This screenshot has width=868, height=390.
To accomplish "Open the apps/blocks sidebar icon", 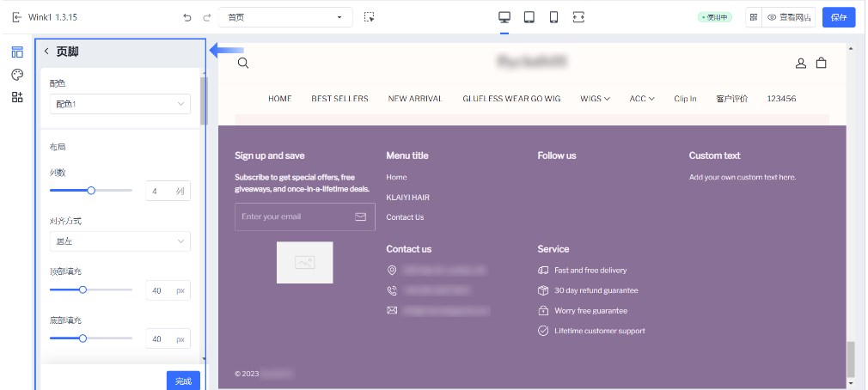I will (x=17, y=97).
